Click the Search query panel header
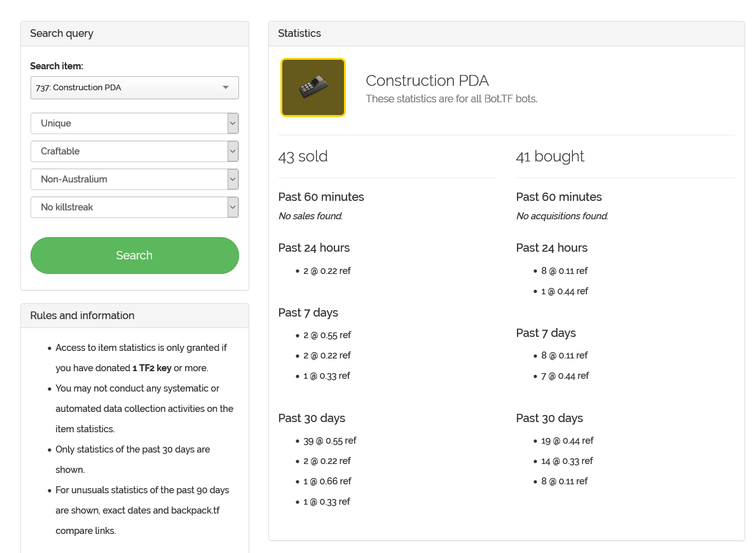 62,34
